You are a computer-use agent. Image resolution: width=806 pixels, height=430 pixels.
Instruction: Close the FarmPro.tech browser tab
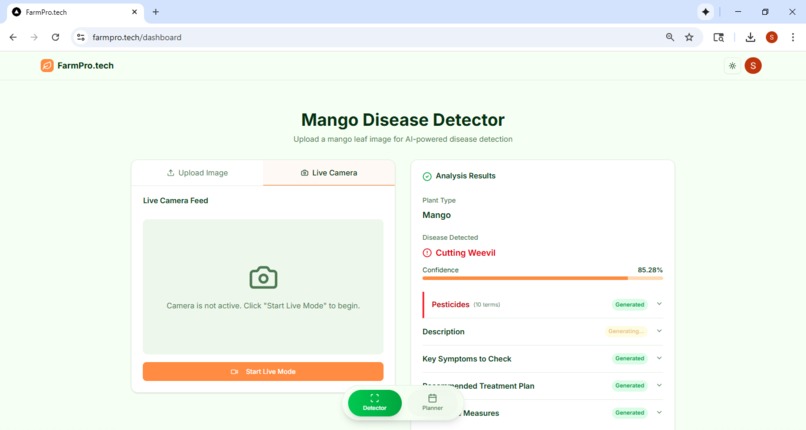point(134,12)
